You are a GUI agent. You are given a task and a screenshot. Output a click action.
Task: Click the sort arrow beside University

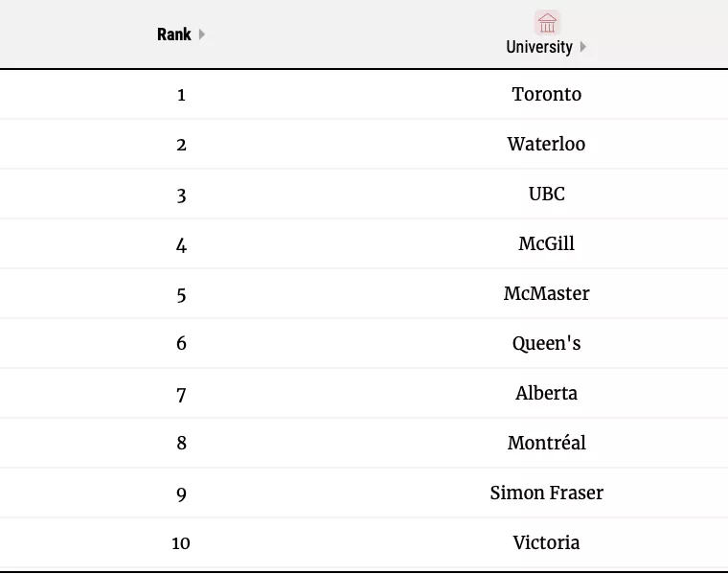click(583, 47)
